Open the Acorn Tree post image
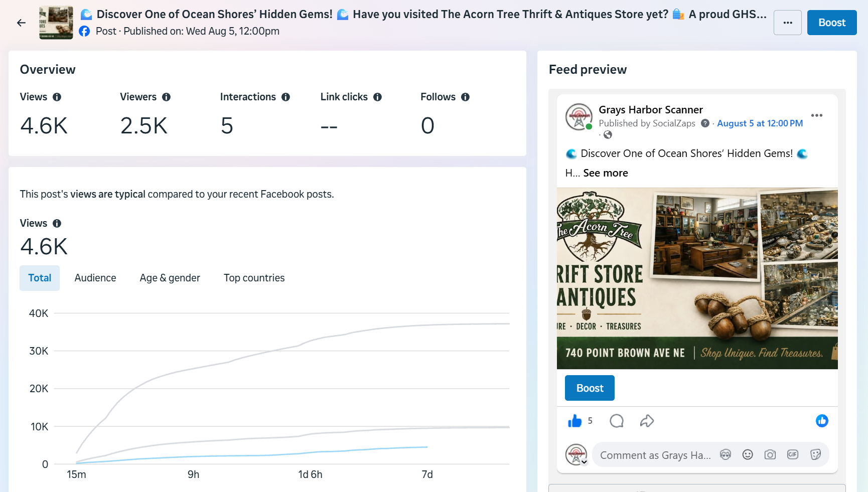Screen dimensions: 868x492 tap(697, 278)
